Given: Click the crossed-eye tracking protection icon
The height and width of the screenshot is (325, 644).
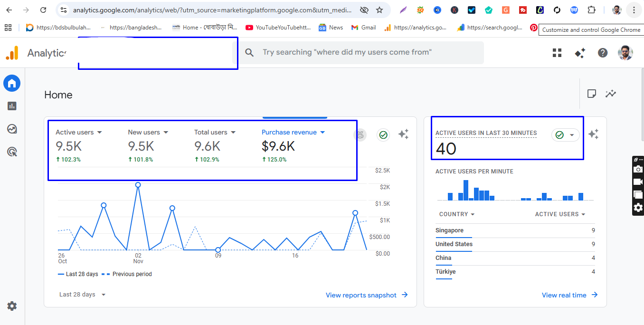Looking at the screenshot, I should pos(364,10).
